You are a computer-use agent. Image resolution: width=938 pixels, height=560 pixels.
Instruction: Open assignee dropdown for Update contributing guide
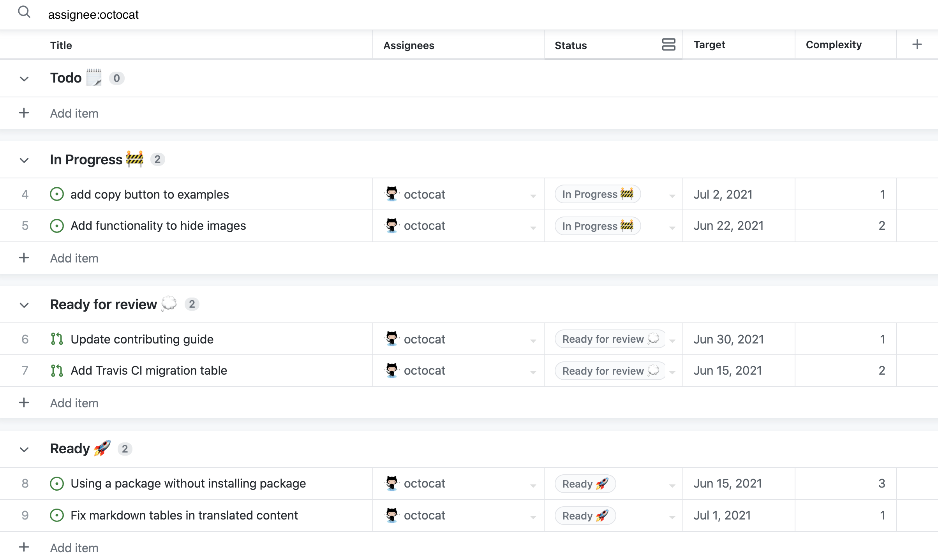click(533, 341)
